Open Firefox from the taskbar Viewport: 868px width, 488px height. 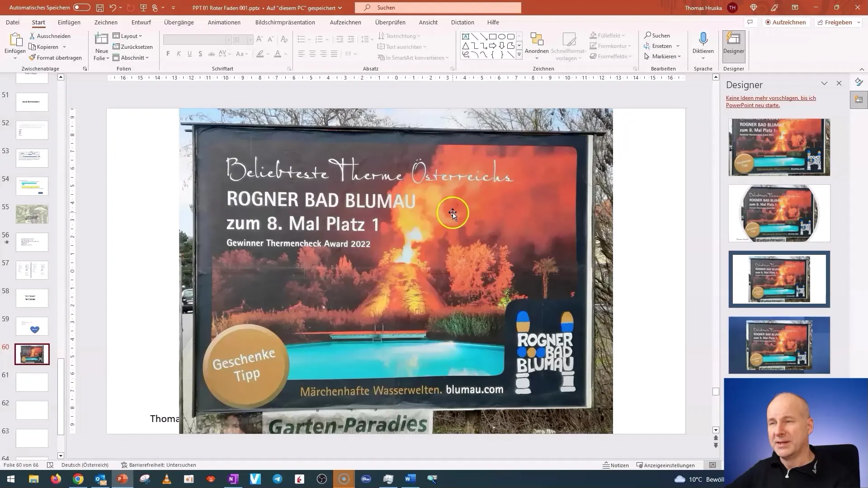click(x=56, y=479)
